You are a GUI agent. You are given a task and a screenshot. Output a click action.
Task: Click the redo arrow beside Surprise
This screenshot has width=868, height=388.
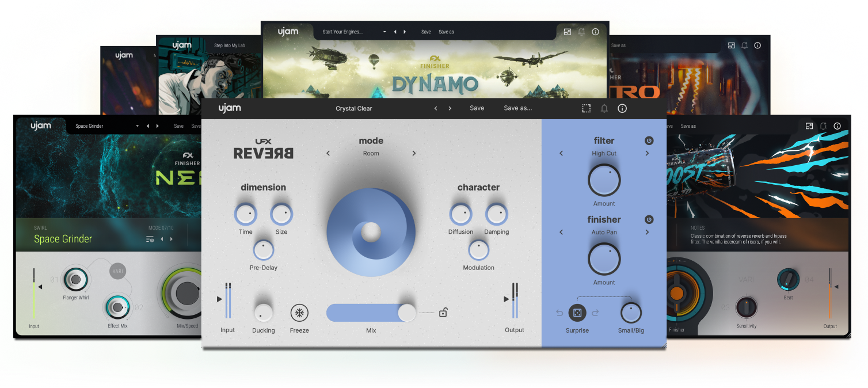point(595,313)
